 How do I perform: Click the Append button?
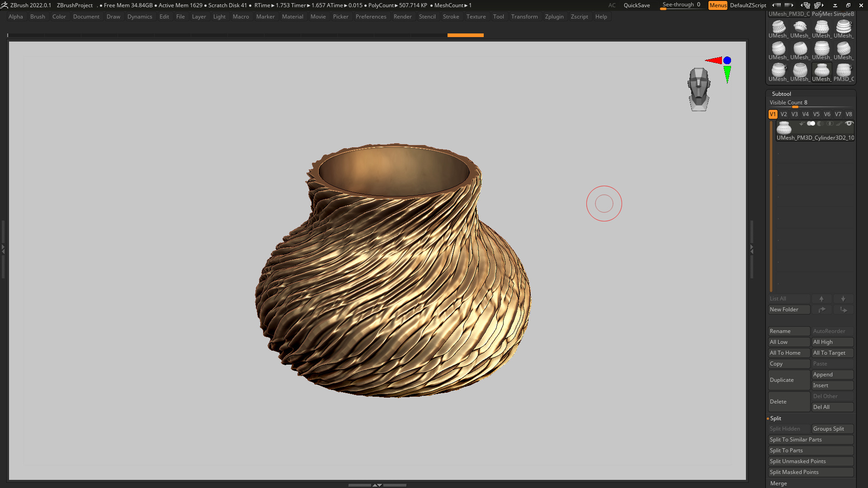point(833,375)
